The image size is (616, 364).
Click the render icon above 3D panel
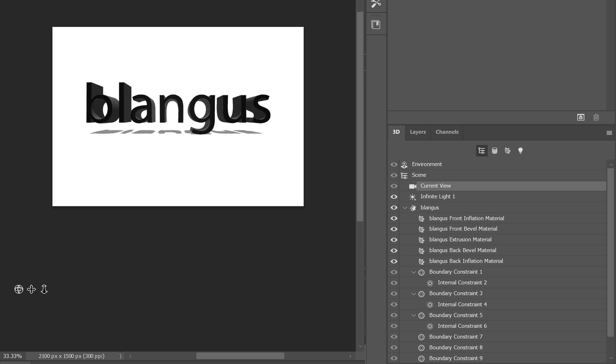(x=581, y=117)
